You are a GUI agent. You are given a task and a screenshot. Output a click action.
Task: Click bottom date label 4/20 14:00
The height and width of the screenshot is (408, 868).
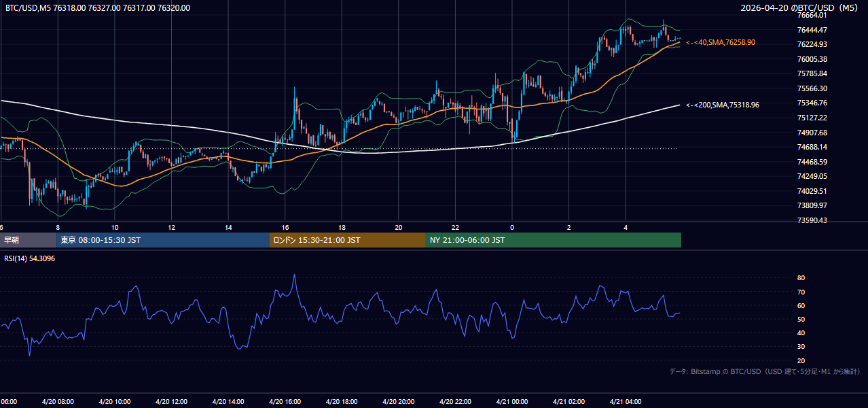[x=228, y=402]
